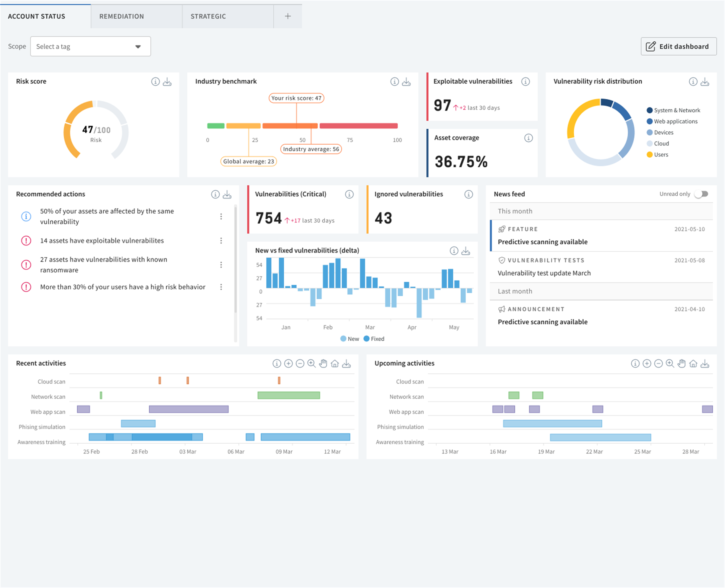The image size is (725, 588).
Task: Open Industry benchmark info icon
Action: (x=395, y=82)
